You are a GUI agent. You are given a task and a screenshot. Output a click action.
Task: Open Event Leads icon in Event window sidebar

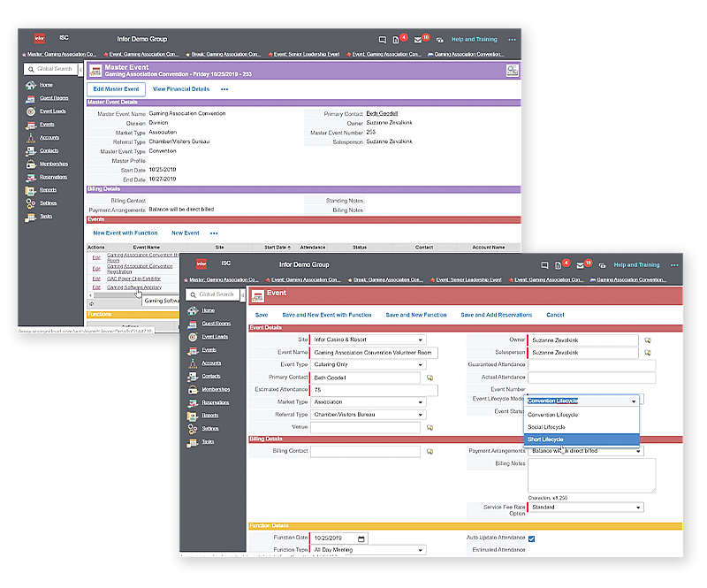pos(193,337)
